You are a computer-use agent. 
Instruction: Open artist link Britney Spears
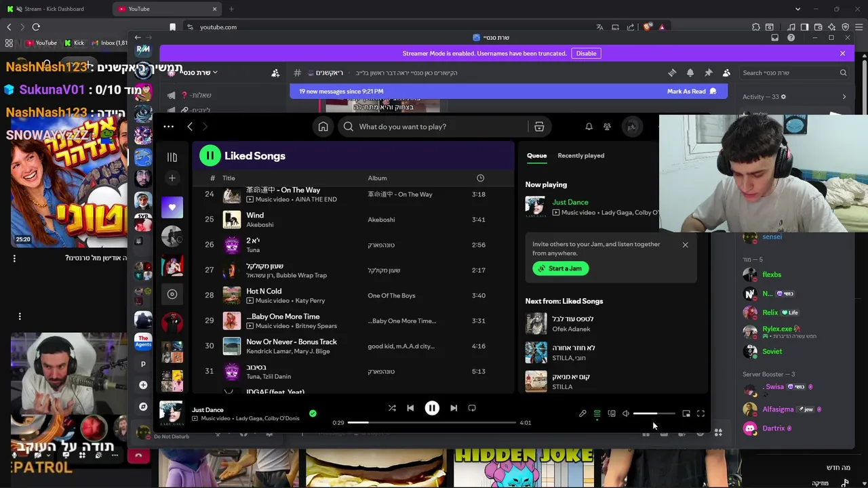[x=316, y=326]
